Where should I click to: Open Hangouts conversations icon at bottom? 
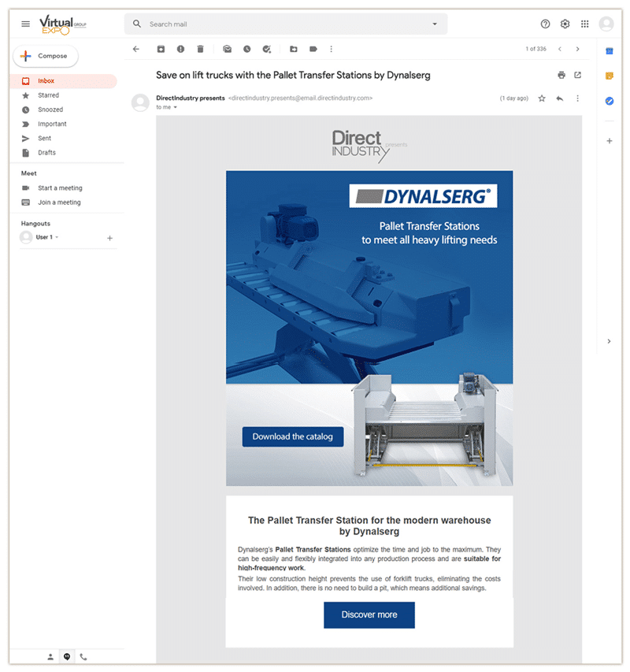coord(67,656)
